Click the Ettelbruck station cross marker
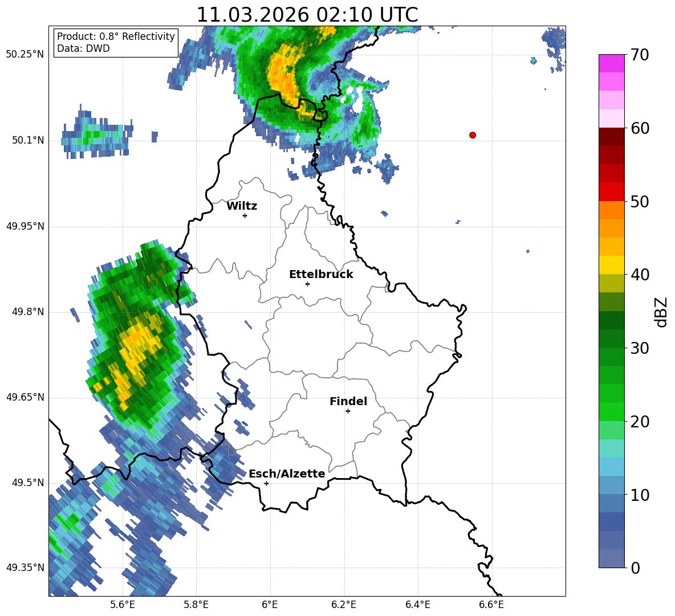675x616 pixels. click(307, 284)
